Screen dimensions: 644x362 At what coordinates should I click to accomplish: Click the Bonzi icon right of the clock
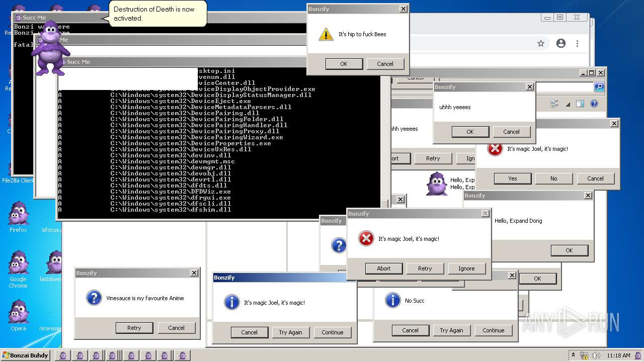point(638,355)
